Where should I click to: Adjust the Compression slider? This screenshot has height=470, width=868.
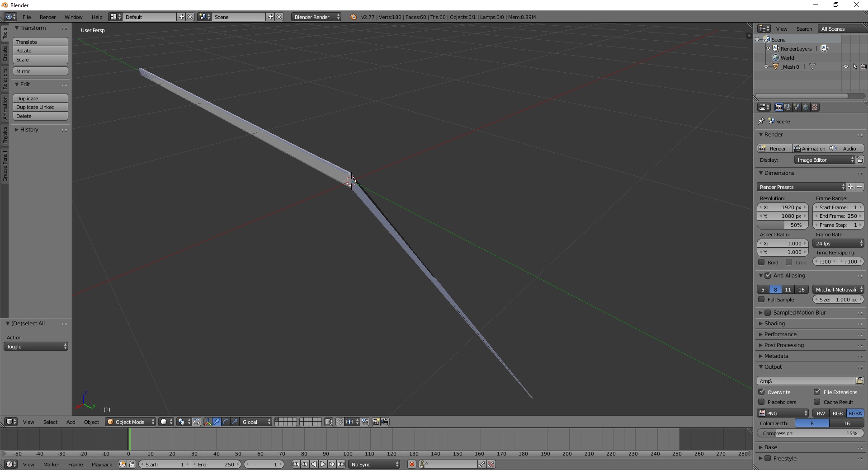pyautogui.click(x=810, y=433)
